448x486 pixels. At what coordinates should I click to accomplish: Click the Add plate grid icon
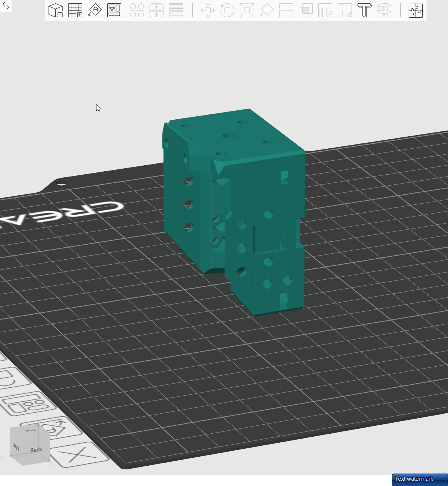coord(75,11)
